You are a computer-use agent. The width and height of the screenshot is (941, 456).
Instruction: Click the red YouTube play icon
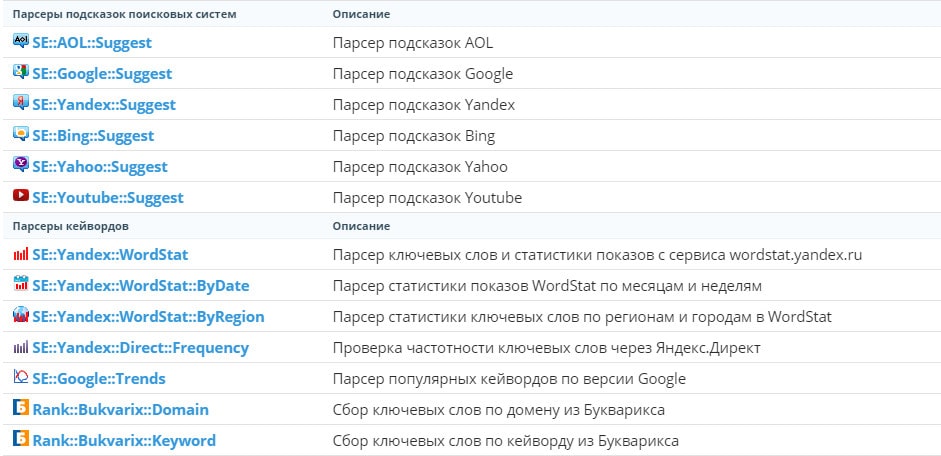click(20, 196)
